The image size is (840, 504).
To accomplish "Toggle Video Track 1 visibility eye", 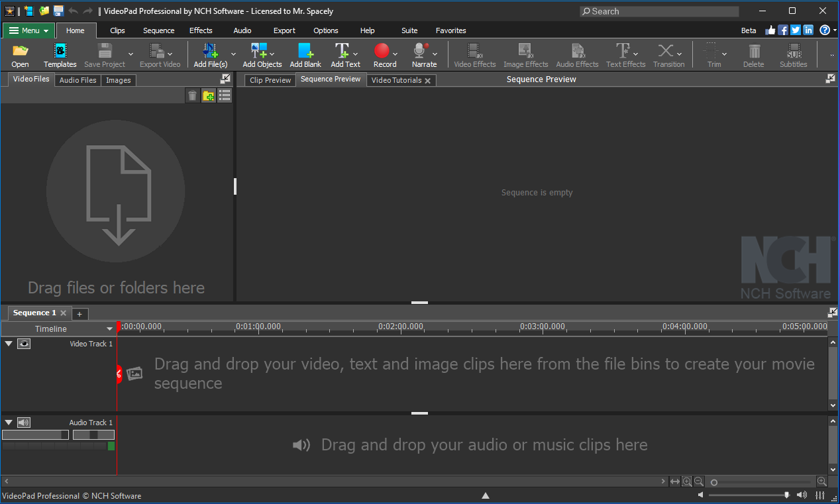I will tap(24, 344).
